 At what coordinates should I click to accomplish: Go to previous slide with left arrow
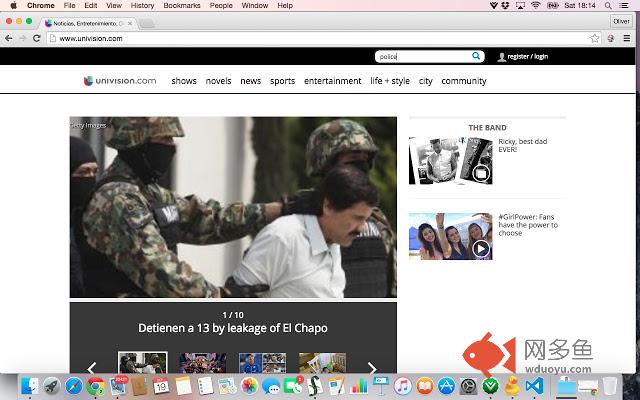click(x=91, y=368)
